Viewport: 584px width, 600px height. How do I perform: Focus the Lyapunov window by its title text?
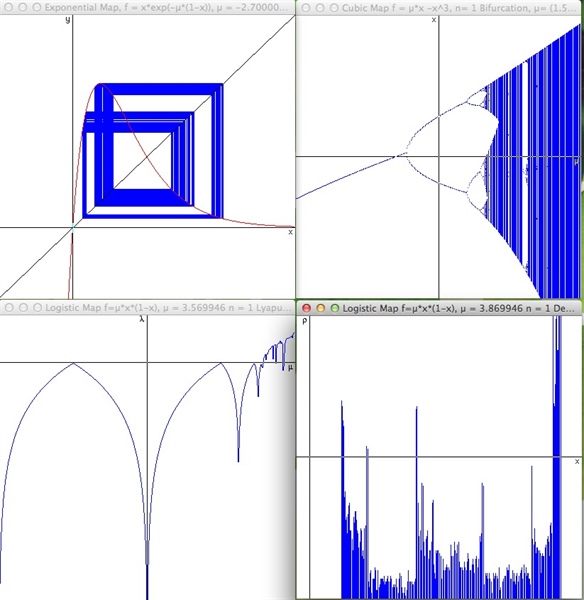coord(168,308)
